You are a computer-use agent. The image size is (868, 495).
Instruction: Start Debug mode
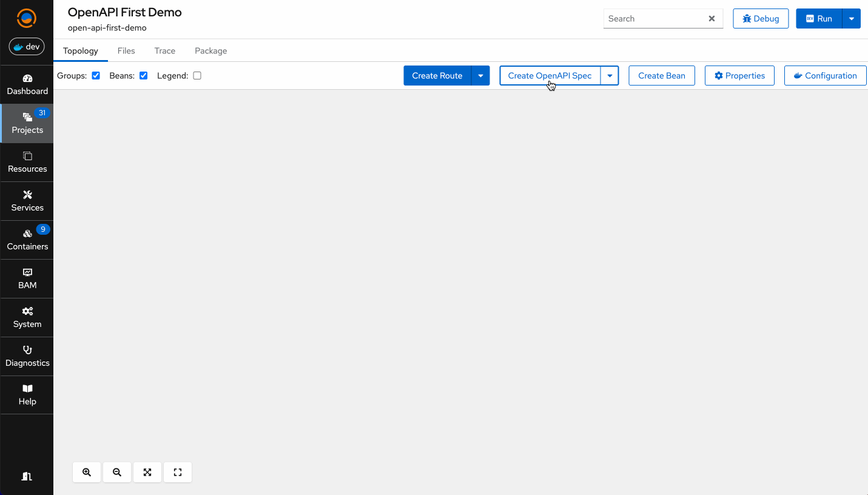pos(761,19)
